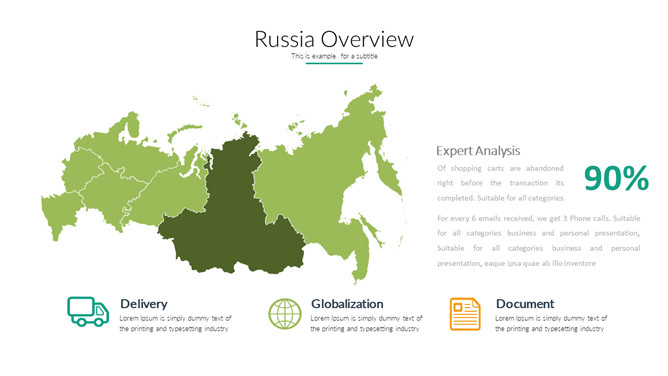Click the Document heading
Image resolution: width=668 pixels, height=376 pixels.
point(525,304)
